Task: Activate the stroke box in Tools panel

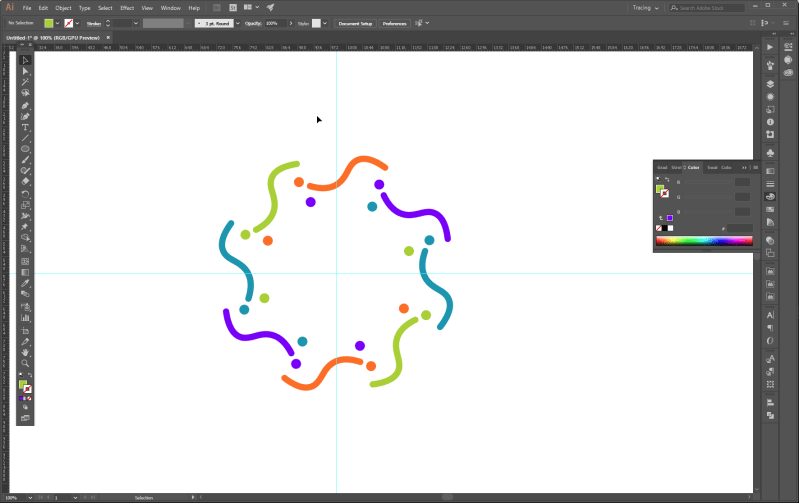Action: pyautogui.click(x=28, y=389)
